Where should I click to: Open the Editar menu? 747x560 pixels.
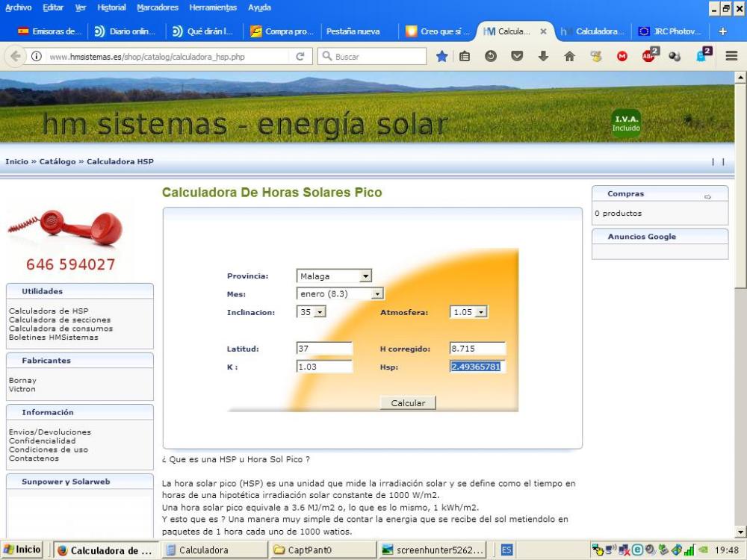coord(53,7)
